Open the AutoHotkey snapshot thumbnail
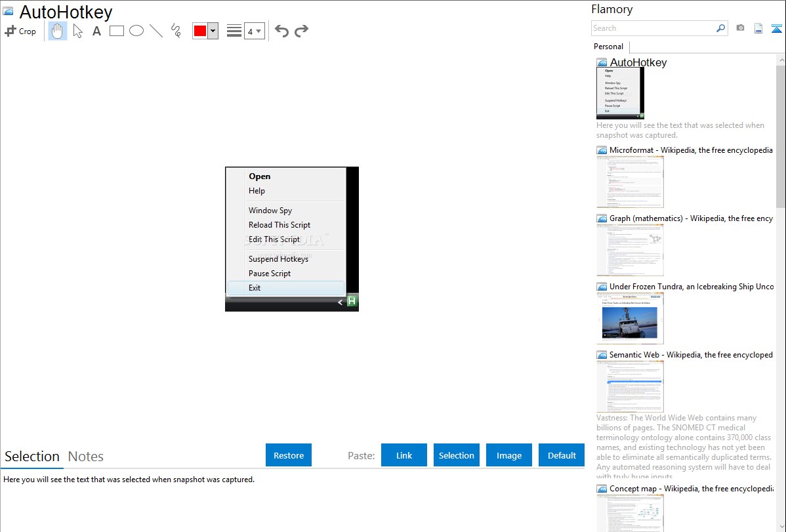Image resolution: width=786 pixels, height=532 pixels. coord(620,93)
